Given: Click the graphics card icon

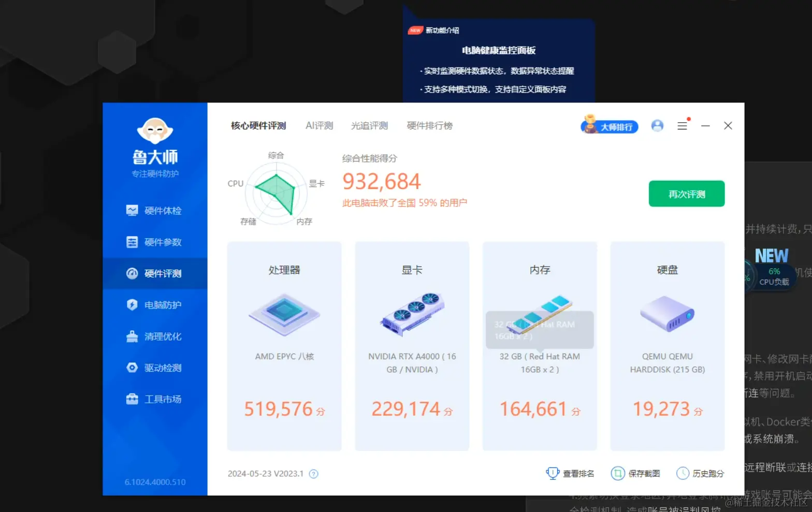Looking at the screenshot, I should pos(412,314).
